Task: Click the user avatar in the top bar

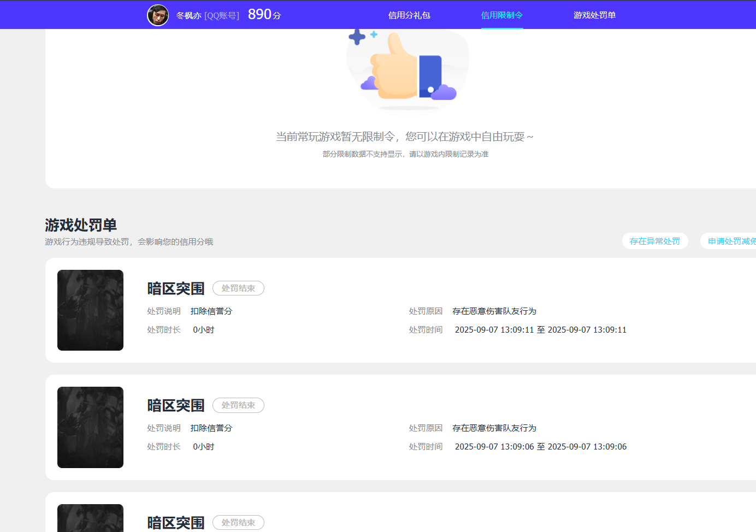Action: coord(158,15)
